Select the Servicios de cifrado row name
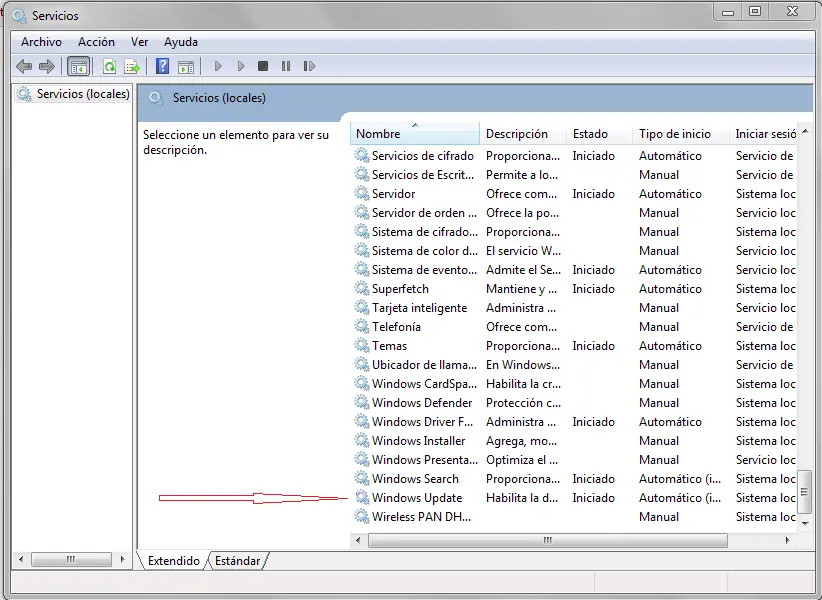Image resolution: width=822 pixels, height=600 pixels. coord(423,156)
